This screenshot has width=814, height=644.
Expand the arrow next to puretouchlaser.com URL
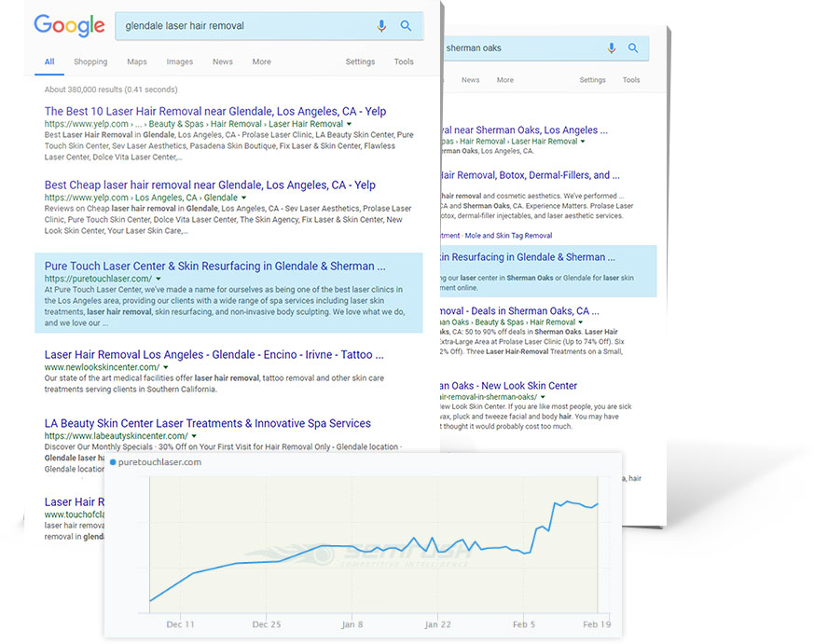click(x=158, y=279)
